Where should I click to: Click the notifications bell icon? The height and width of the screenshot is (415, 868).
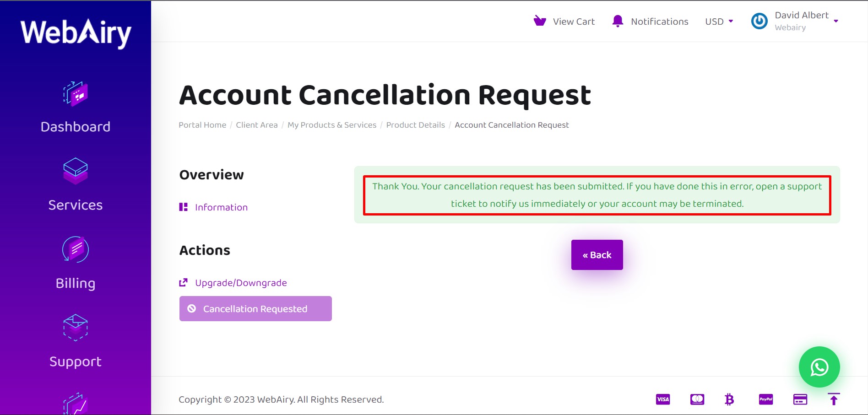pyautogui.click(x=618, y=21)
